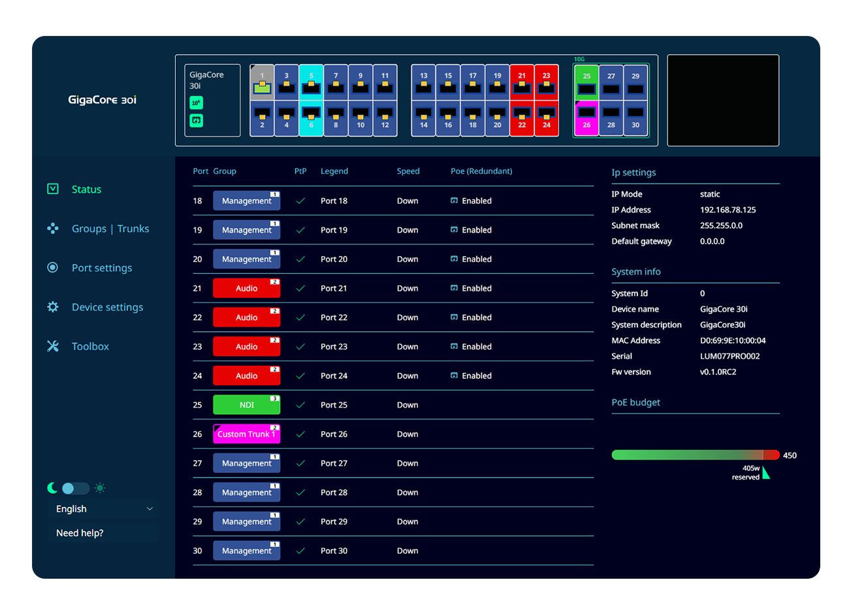Toggle PtP checkmark for port 18

[300, 201]
